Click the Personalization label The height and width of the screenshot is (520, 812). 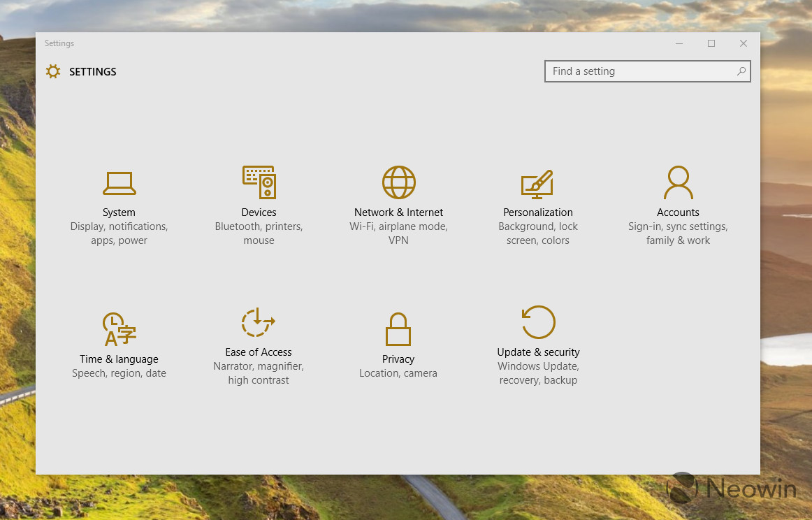coord(538,212)
